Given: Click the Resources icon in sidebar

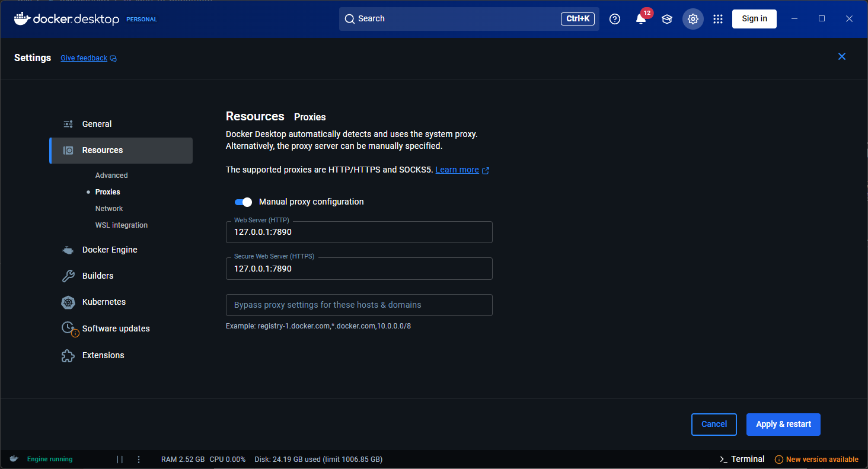Looking at the screenshot, I should [68, 151].
